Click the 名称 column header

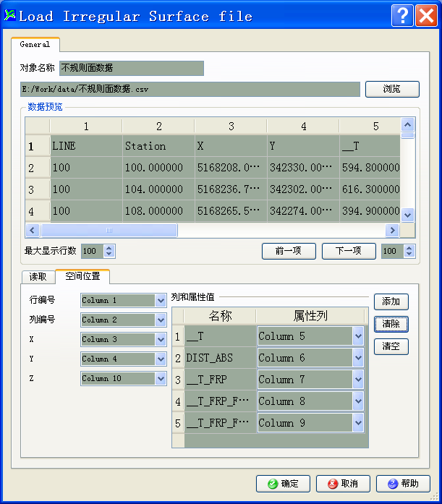[x=220, y=316]
